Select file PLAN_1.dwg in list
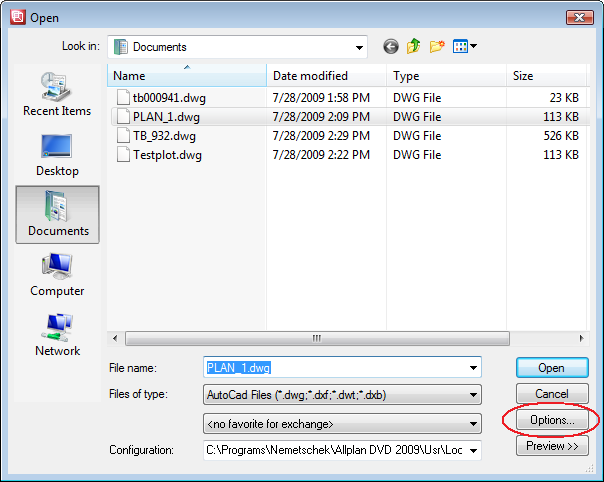Viewport: 604px width, 482px height. click(x=166, y=117)
